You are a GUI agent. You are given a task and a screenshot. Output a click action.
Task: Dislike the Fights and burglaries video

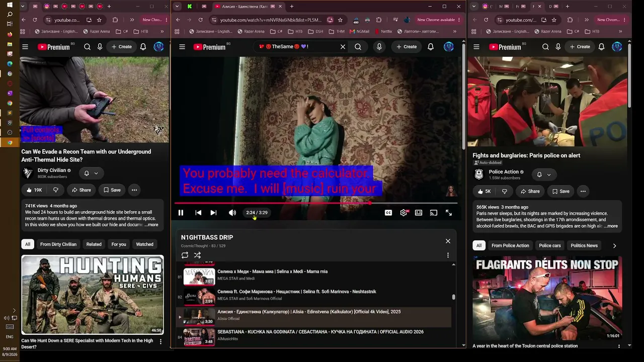click(504, 191)
